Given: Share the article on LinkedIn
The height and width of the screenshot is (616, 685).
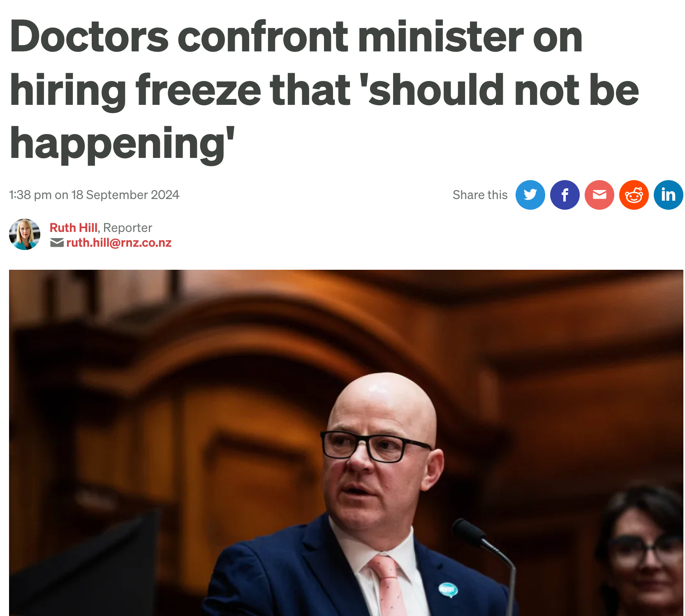Looking at the screenshot, I should click(x=668, y=195).
